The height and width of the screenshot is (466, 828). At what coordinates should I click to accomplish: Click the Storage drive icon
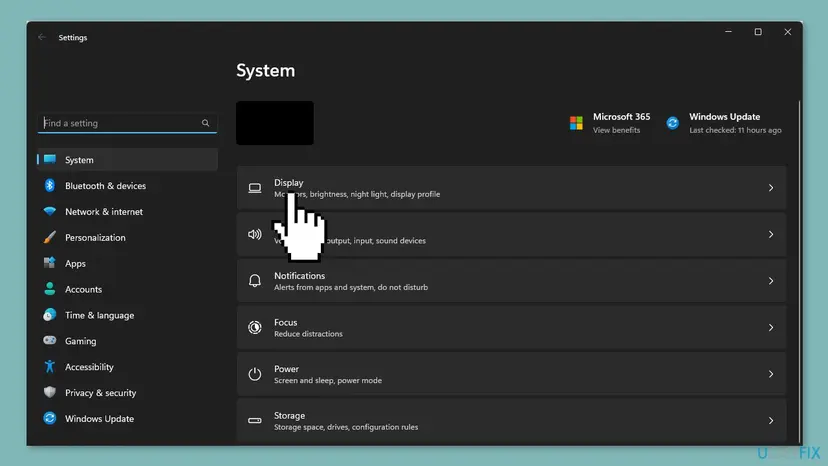pos(255,421)
